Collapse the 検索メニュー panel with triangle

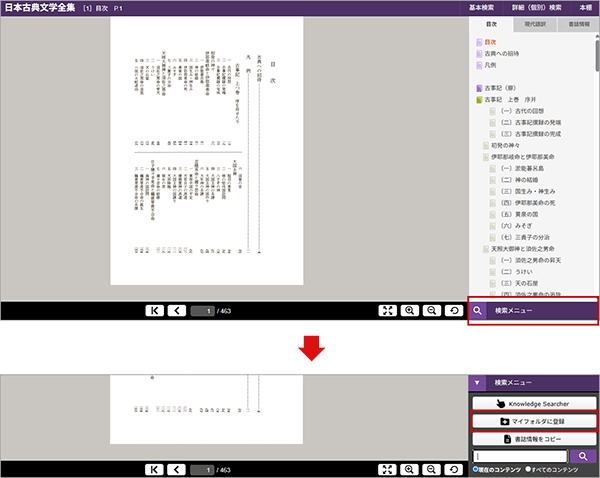click(x=478, y=382)
